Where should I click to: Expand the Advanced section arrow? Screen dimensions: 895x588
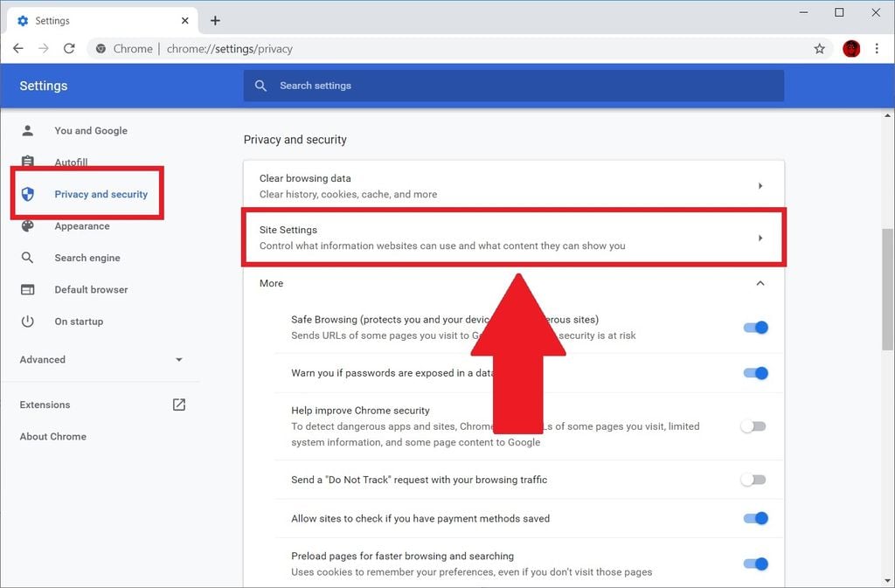click(178, 360)
